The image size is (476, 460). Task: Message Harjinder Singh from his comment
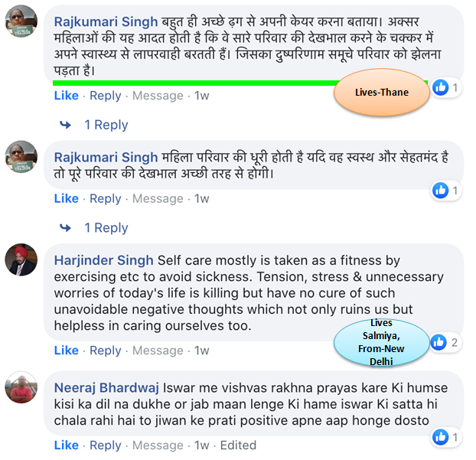point(158,350)
